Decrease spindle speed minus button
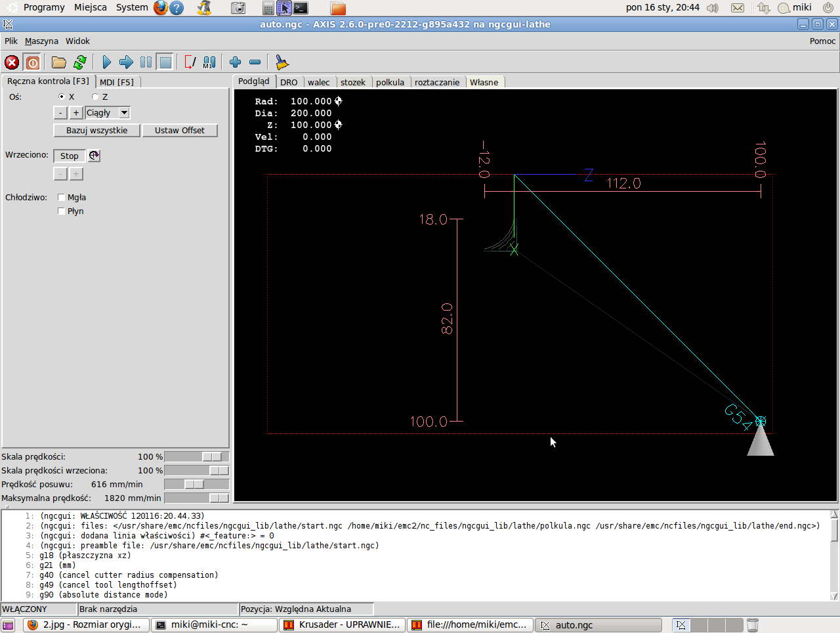 pyautogui.click(x=60, y=174)
